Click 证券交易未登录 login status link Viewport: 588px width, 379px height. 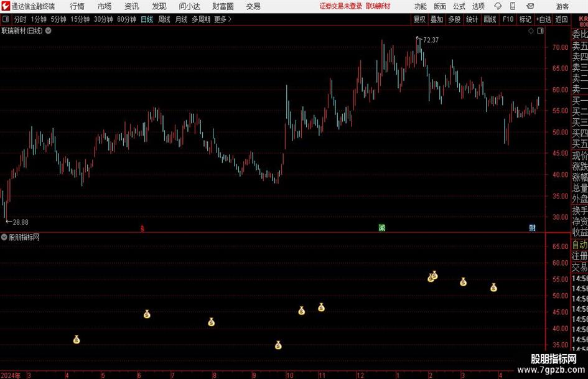(x=341, y=6)
